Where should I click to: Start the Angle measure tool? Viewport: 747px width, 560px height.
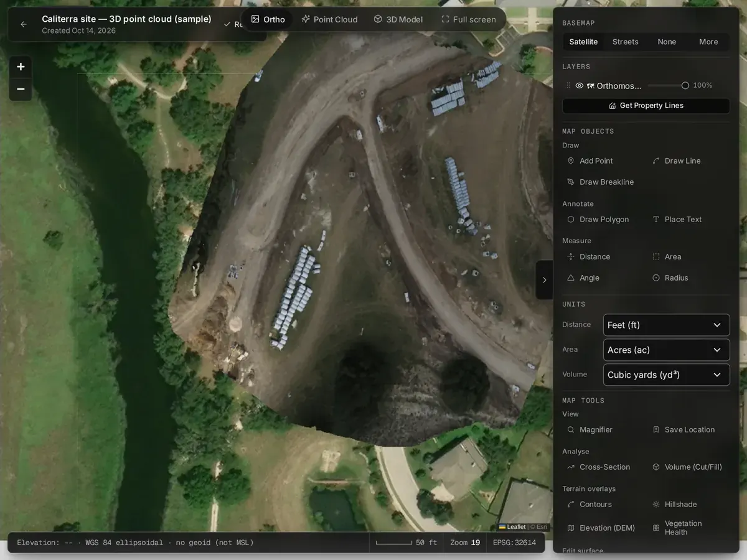[x=583, y=278]
